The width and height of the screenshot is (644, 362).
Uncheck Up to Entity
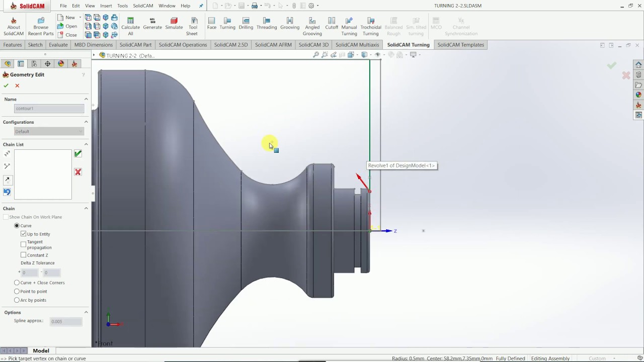(23, 234)
